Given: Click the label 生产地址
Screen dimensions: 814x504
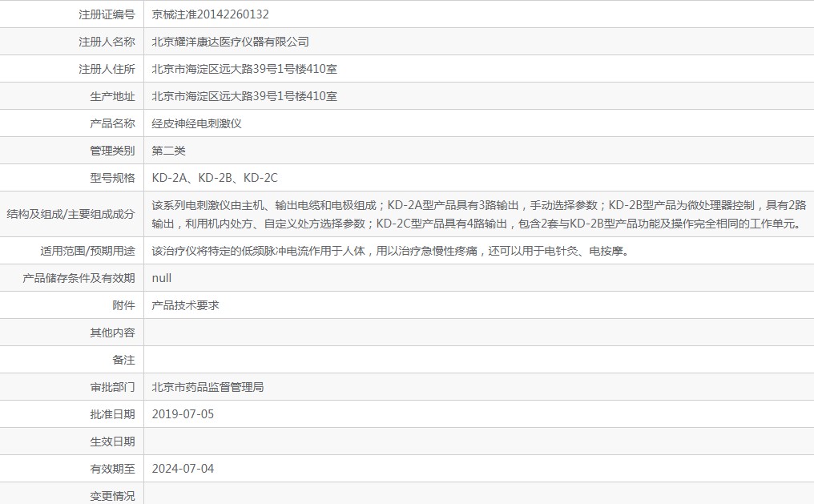Looking at the screenshot, I should coord(112,96).
